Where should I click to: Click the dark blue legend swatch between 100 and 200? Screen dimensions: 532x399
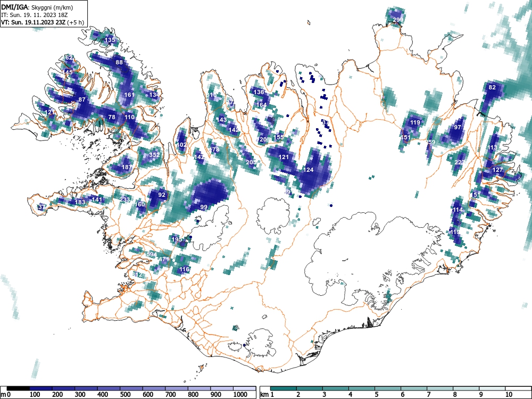pyautogui.click(x=41, y=388)
